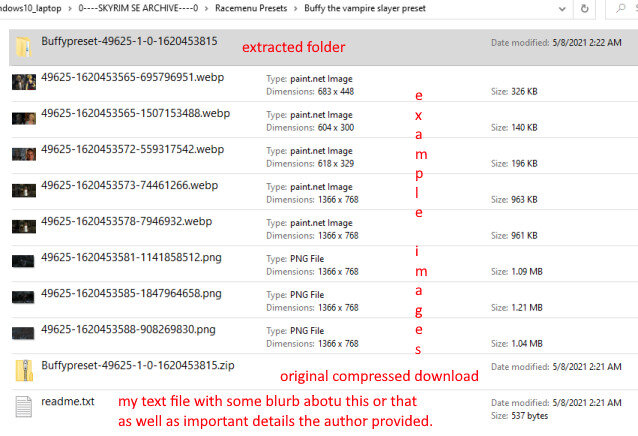
Task: Click Dimensions: 604 x 300 text
Action: [310, 128]
